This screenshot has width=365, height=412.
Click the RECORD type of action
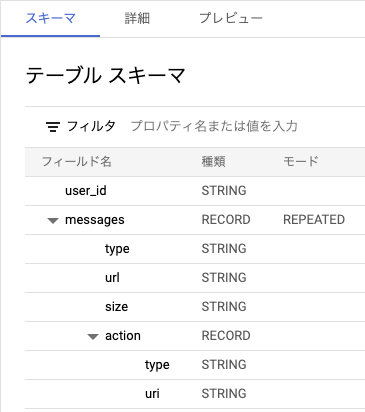click(226, 336)
